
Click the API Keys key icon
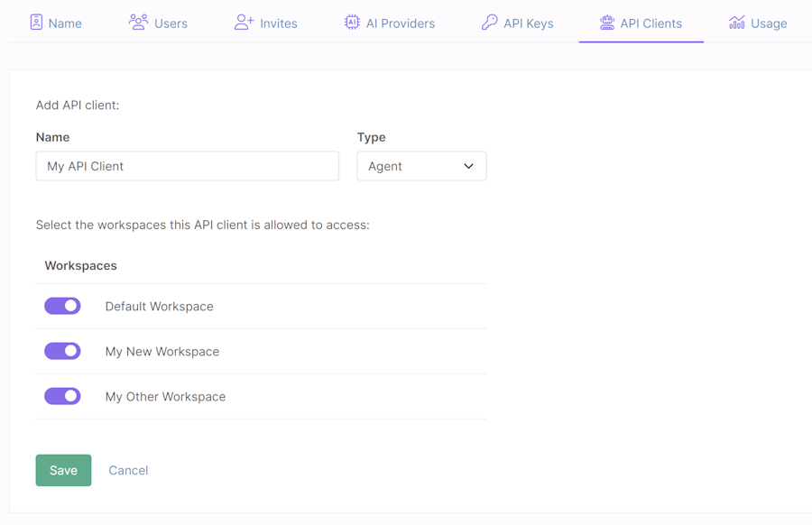point(489,23)
